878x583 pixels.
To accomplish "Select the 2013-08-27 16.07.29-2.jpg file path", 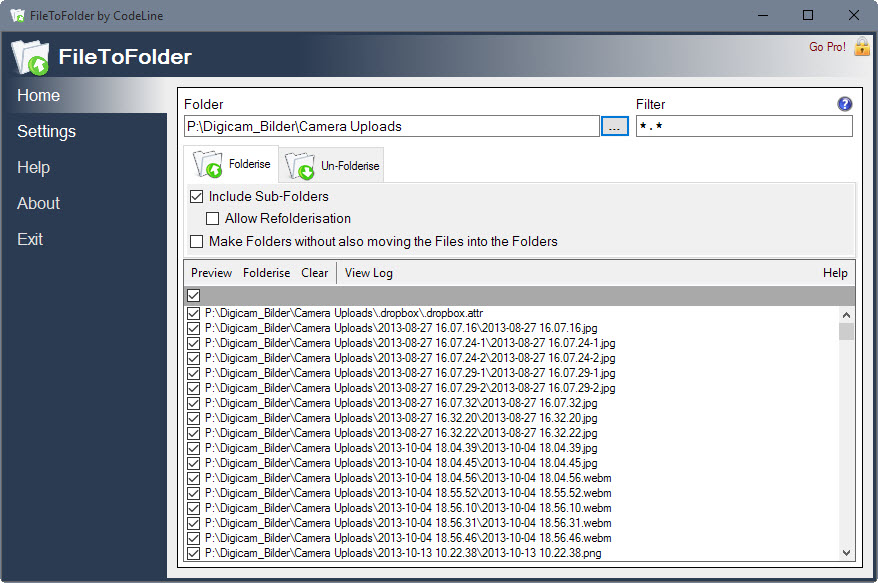I will 410,388.
